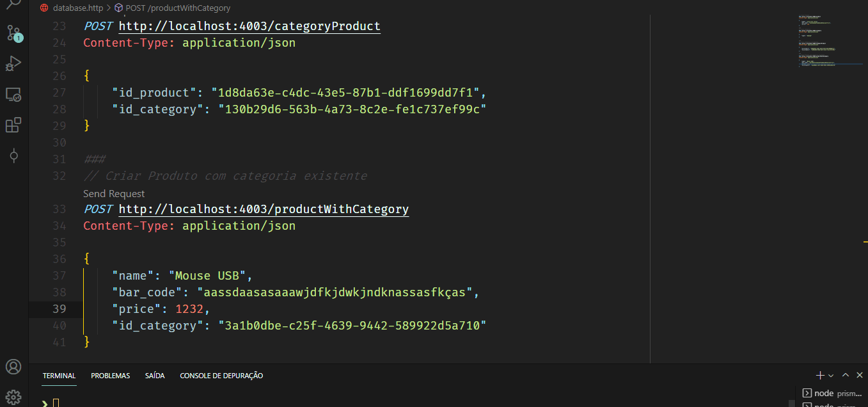
Task: Click Send Request above productWithCategory
Action: click(x=114, y=193)
